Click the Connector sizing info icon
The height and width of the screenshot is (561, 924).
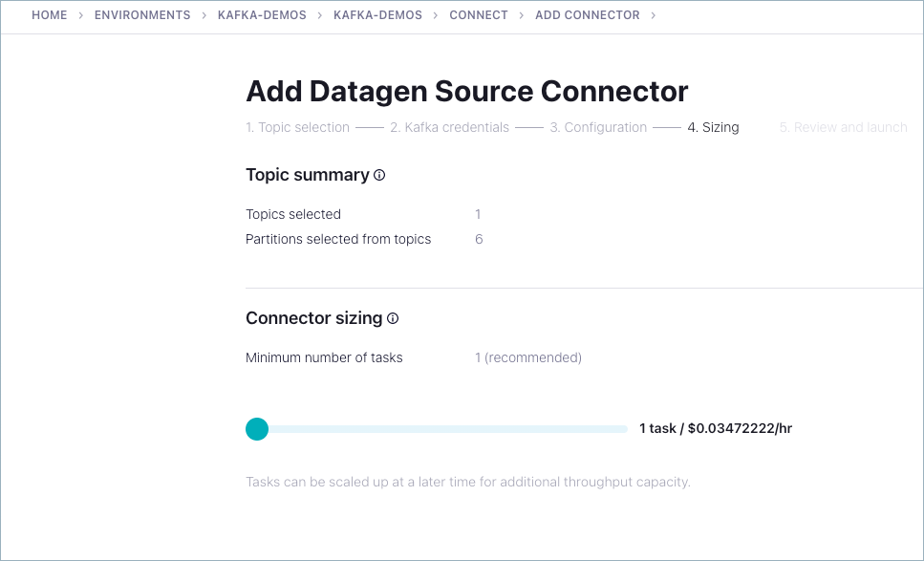pyautogui.click(x=393, y=318)
